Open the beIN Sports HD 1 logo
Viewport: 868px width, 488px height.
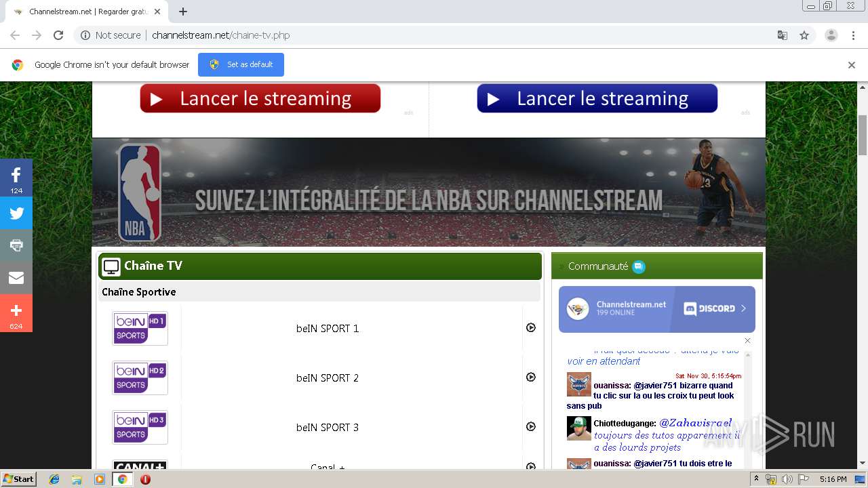point(140,328)
